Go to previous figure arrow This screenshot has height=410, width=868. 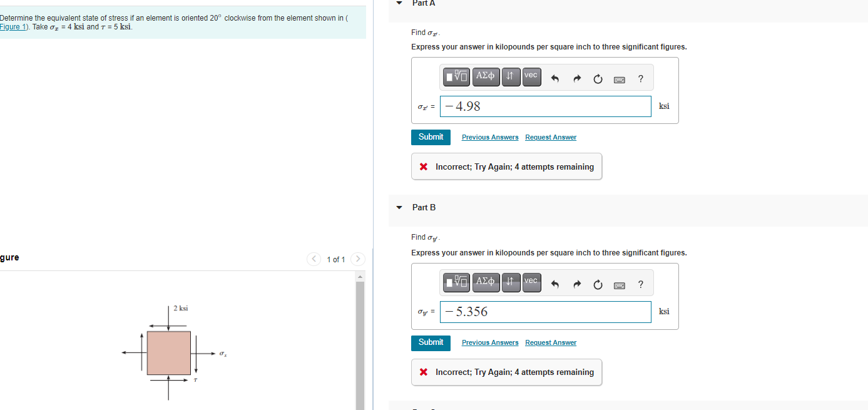click(314, 259)
